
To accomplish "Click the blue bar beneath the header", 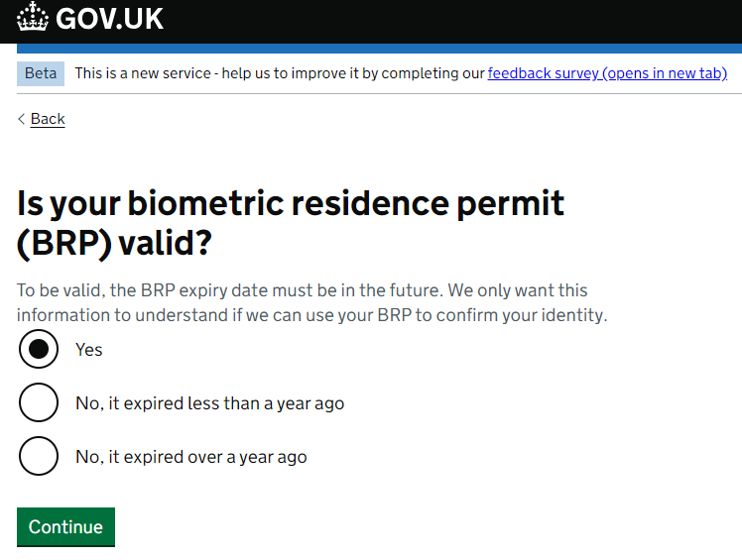I will 379,49.
